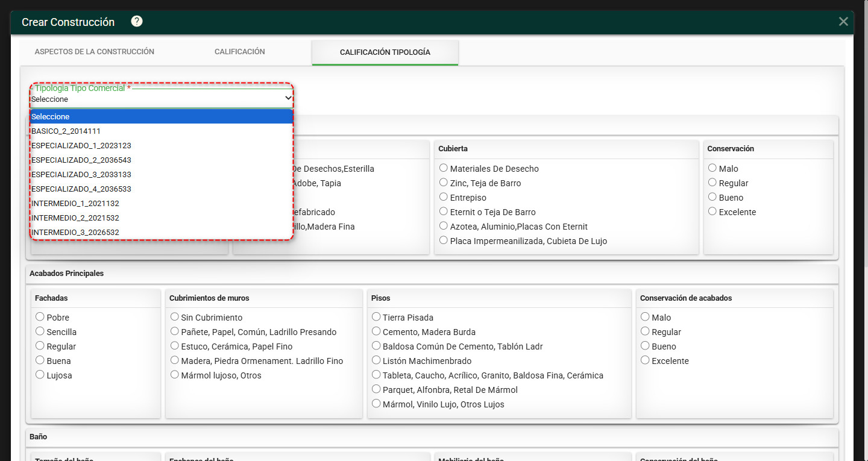This screenshot has width=868, height=461.
Task: Close the Crear Construcción dialog
Action: click(x=843, y=22)
